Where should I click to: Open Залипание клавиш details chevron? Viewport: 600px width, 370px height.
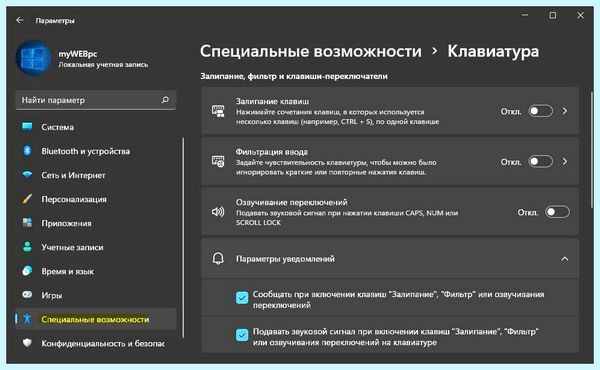tap(565, 111)
